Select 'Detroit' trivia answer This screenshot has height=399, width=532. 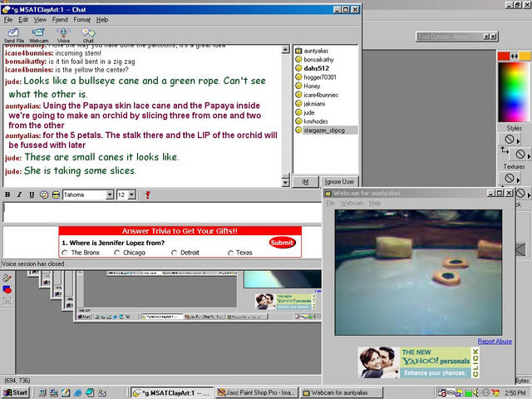174,253
